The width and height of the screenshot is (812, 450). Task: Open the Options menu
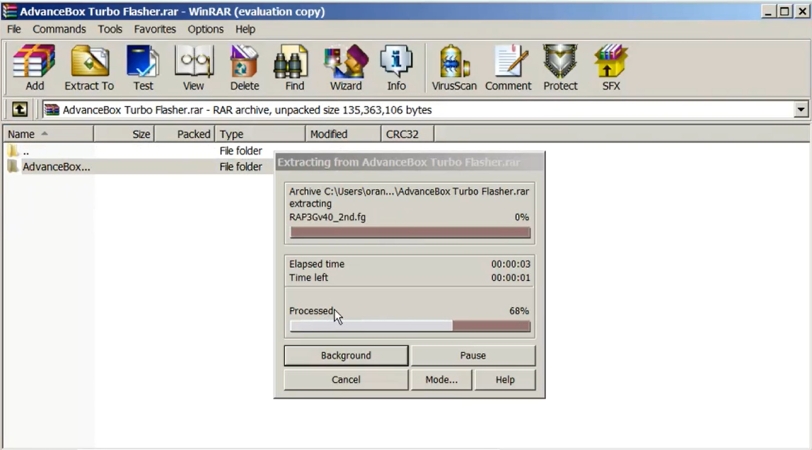[206, 29]
